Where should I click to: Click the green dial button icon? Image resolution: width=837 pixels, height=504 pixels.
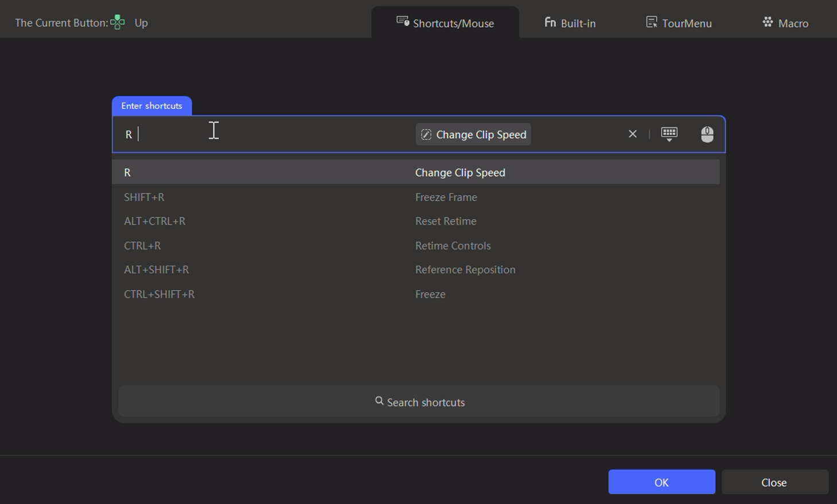[118, 22]
